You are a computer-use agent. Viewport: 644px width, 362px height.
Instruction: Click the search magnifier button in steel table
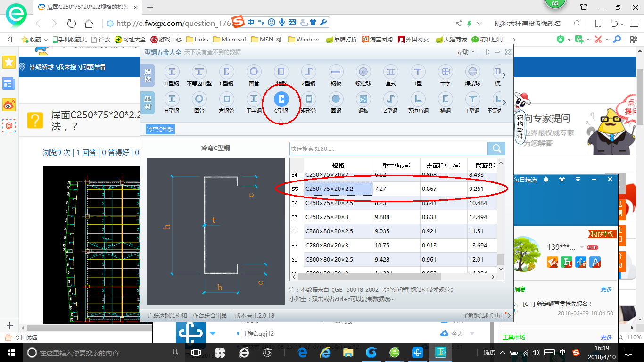click(496, 148)
